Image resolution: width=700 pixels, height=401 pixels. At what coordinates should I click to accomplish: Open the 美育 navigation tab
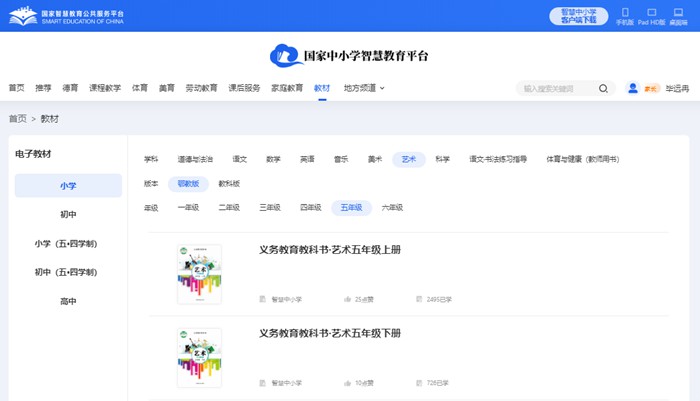[x=167, y=88]
